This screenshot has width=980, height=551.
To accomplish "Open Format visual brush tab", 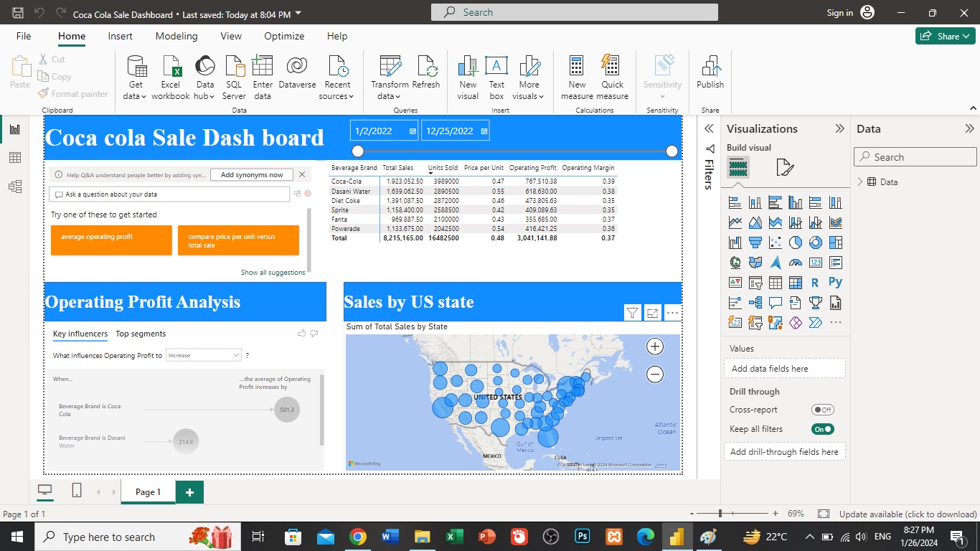I will click(x=785, y=168).
